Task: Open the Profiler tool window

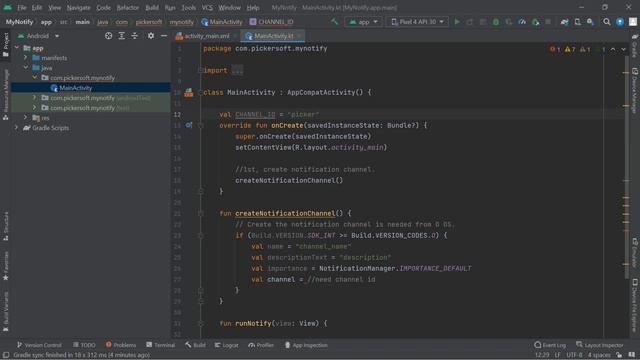Action: coord(261,345)
